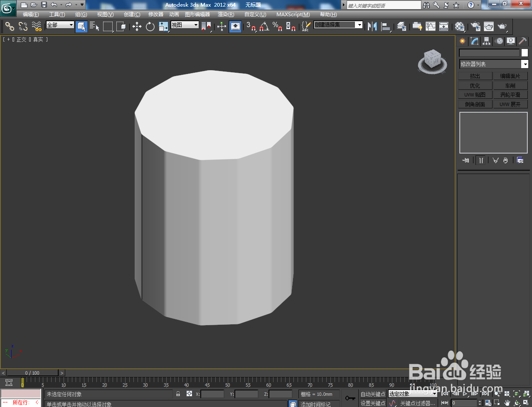This screenshot has width=532, height=407.
Task: Open the MAXScript(M) menu
Action: (x=293, y=15)
